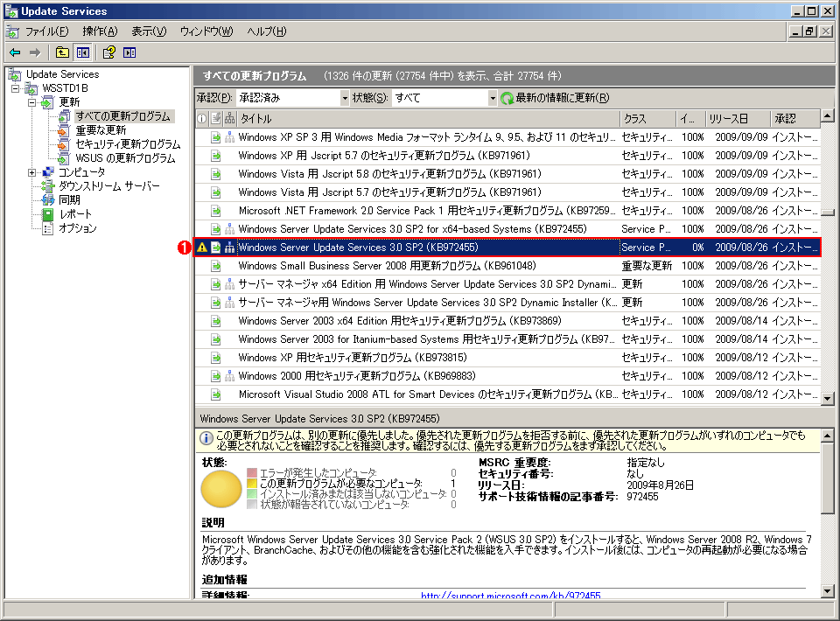Select Microsoft Visual Studio 2008 ATL row
The image size is (840, 621).
pos(507,394)
